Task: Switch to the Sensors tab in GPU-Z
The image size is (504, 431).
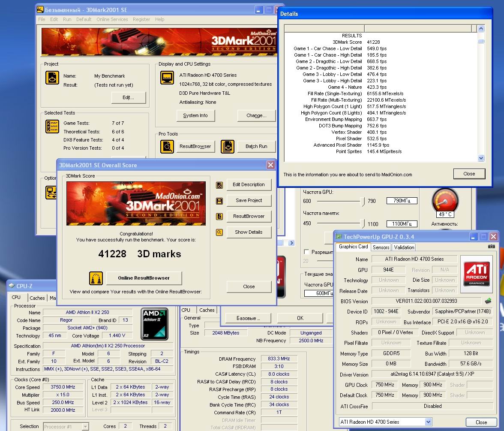Action: coord(381,247)
